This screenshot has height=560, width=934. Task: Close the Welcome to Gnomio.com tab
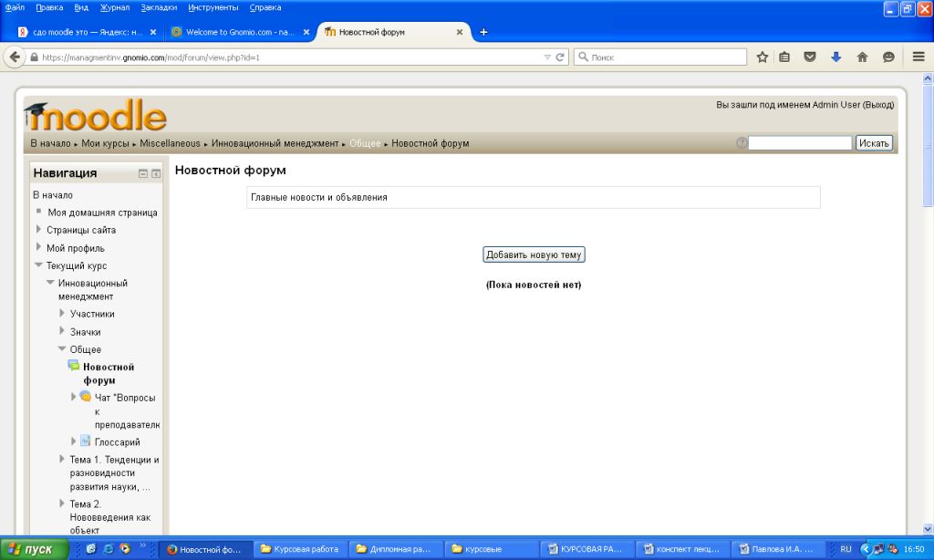pos(306,32)
